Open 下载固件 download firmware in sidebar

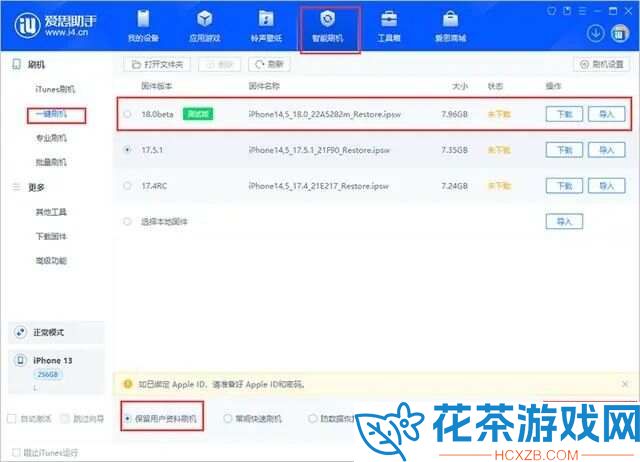tap(51, 236)
